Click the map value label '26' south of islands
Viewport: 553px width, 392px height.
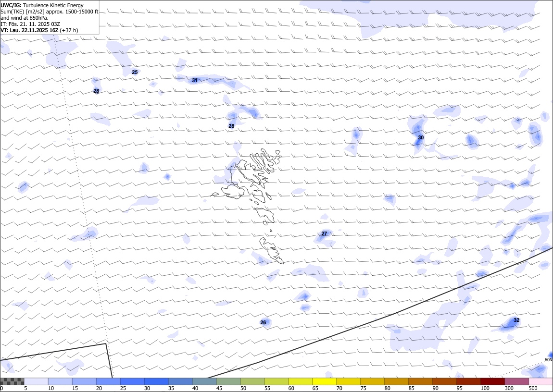pos(263,323)
